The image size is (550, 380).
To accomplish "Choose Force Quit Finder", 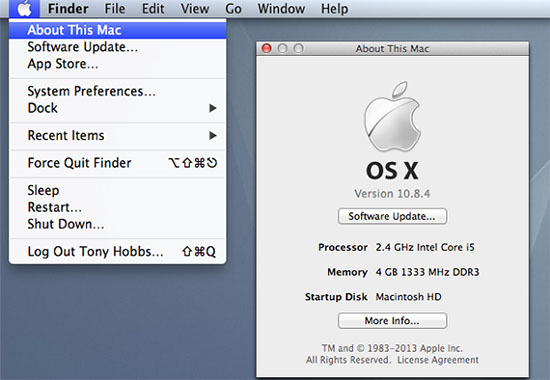I will click(118, 163).
